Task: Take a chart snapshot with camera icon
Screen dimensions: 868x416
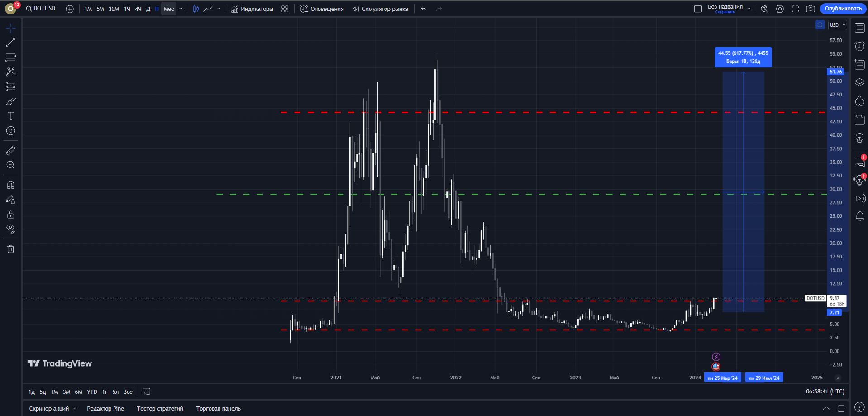Action: pos(811,9)
